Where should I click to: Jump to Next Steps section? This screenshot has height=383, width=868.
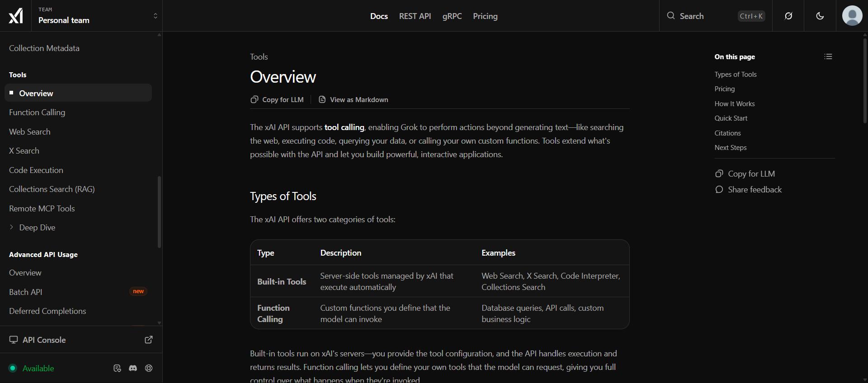731,148
